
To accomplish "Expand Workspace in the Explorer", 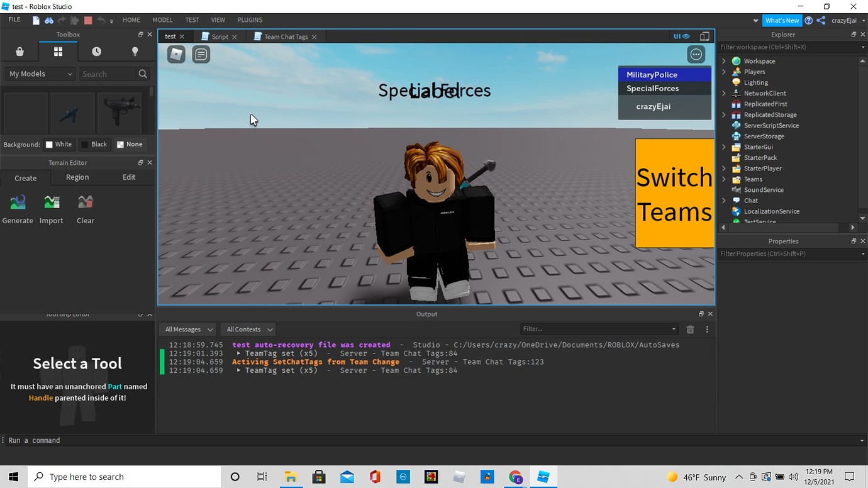I will [723, 60].
